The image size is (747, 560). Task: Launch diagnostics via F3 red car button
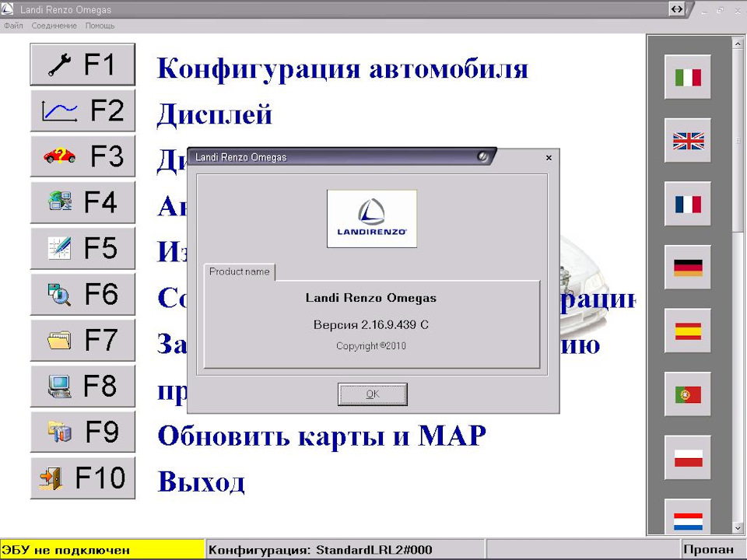82,156
